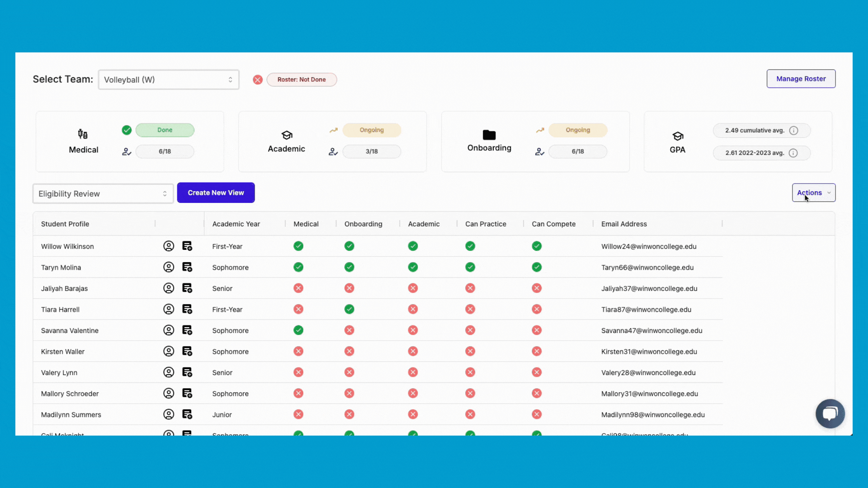Click Mallory Schroeder's email address cell
This screenshot has width=868, height=488.
click(x=649, y=394)
